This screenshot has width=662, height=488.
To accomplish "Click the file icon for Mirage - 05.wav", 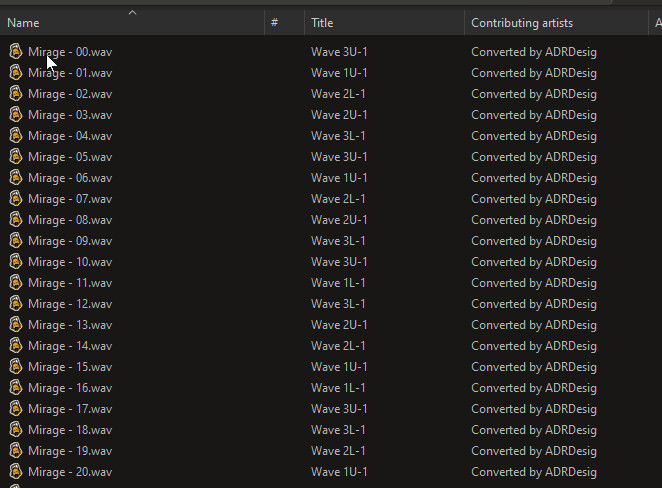I will point(16,157).
